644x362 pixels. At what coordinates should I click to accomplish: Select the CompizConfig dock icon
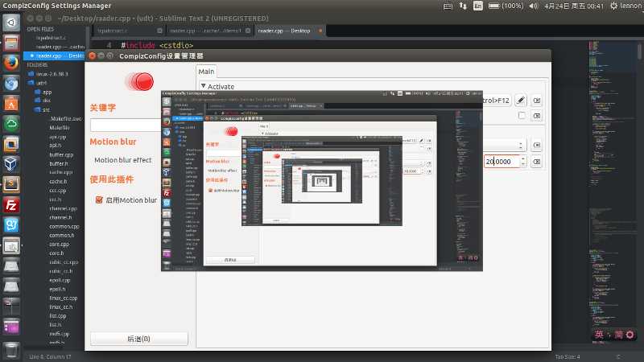(x=11, y=246)
